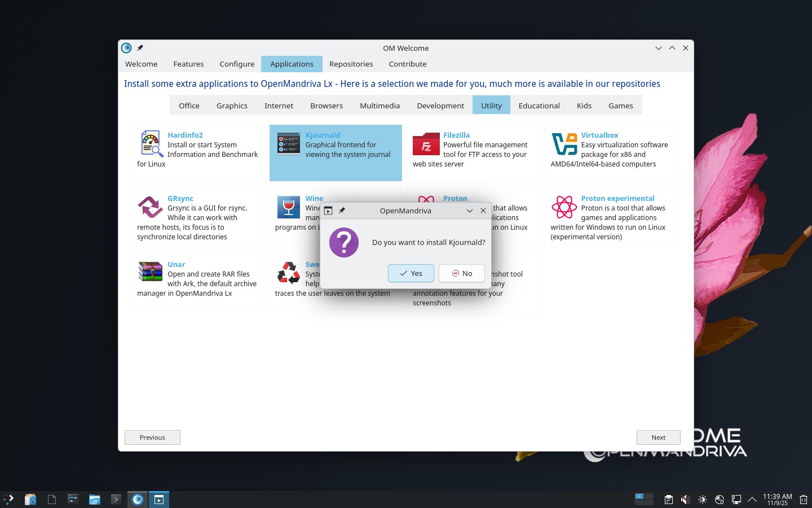Screen dimensions: 812x508
Task: Confirm Kjournald install with Yes
Action: [x=411, y=273]
